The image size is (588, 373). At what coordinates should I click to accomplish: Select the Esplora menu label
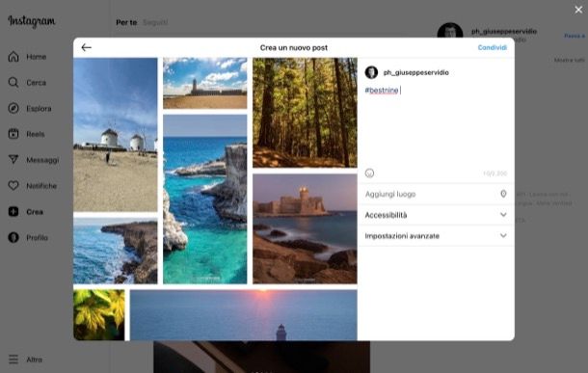(x=39, y=109)
